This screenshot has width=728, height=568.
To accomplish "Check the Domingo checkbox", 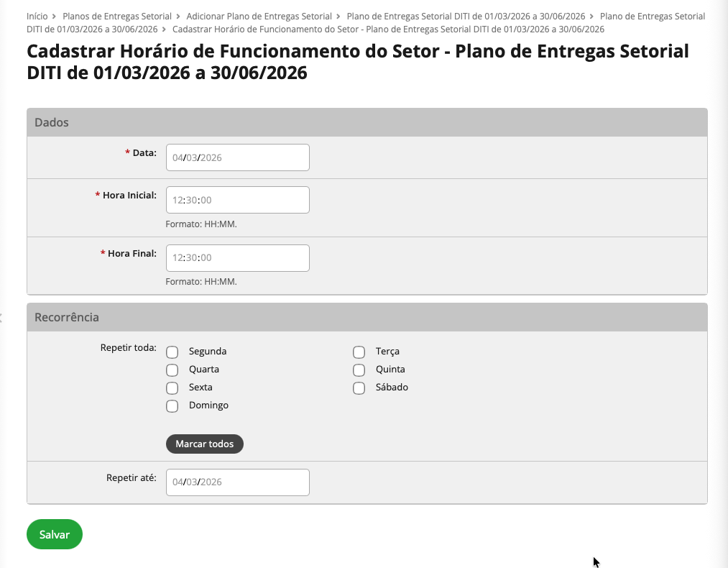I will tap(172, 406).
